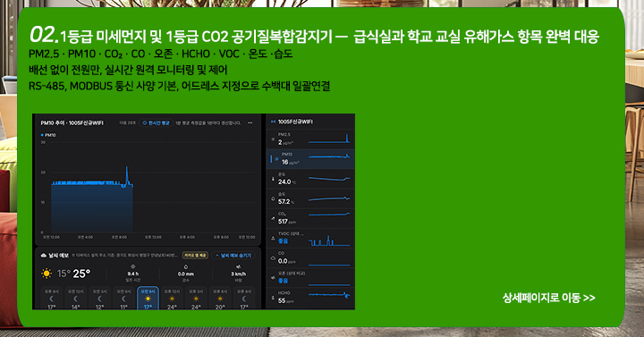Click the device link icon beside 1005F신규WIFI
Viewport: 644px width, 337px height.
[273, 122]
